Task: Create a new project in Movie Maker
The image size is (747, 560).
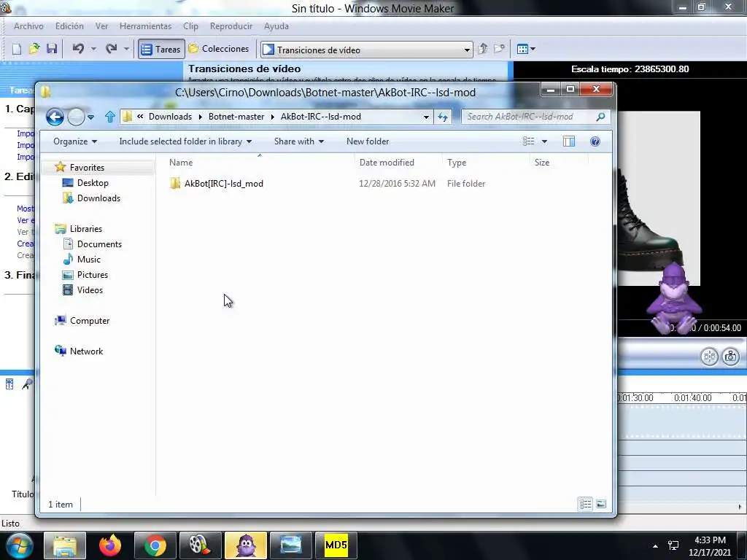Action: pyautogui.click(x=17, y=49)
